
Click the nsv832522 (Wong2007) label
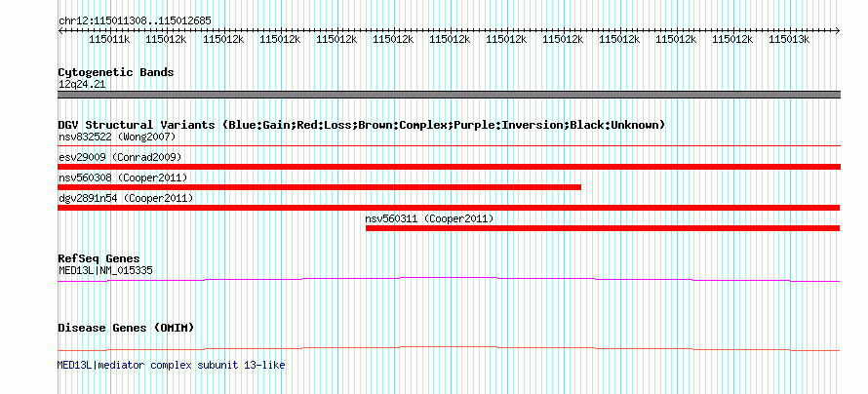pos(117,137)
